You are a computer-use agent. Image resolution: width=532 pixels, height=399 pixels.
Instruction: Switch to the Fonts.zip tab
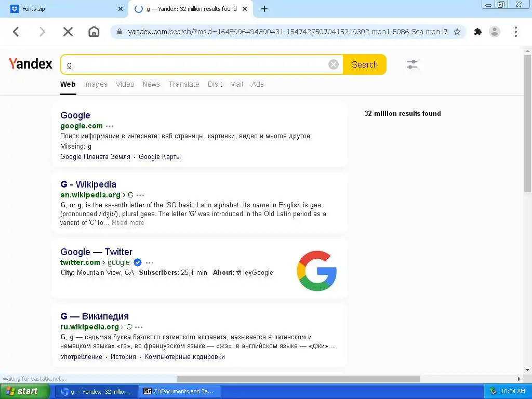(64, 9)
